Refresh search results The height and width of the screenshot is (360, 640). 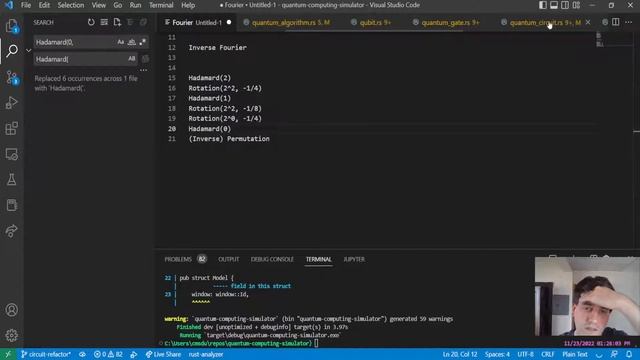pyautogui.click(x=91, y=22)
